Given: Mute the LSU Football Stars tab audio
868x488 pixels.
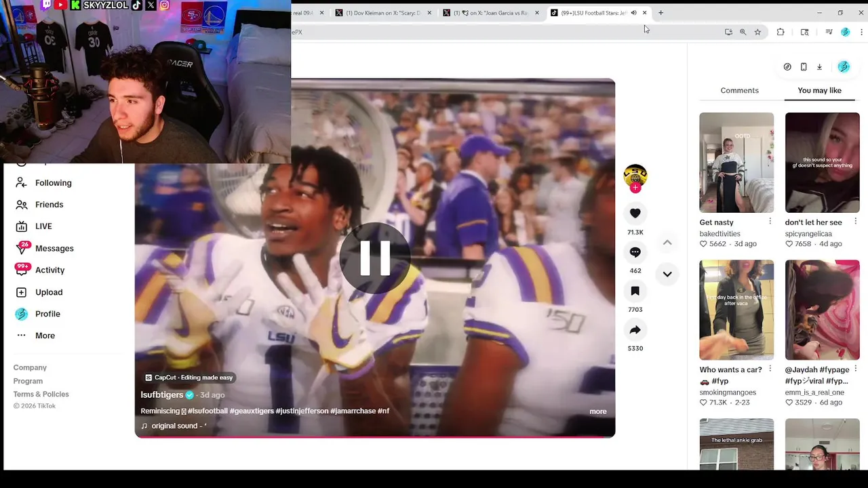Looking at the screenshot, I should point(633,13).
